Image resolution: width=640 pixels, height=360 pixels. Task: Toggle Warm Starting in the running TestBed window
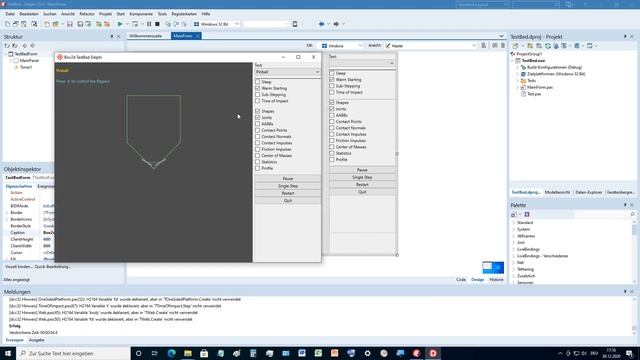tap(258, 88)
